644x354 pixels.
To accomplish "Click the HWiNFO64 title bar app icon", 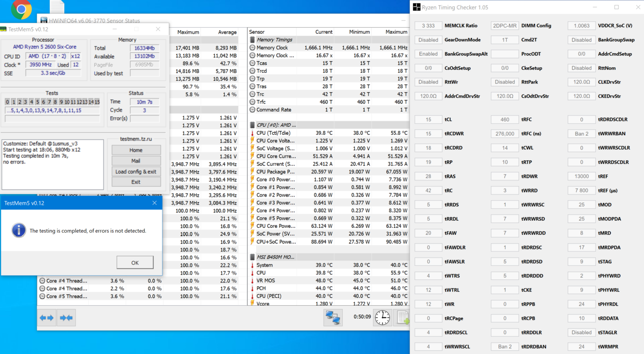I will coord(43,21).
